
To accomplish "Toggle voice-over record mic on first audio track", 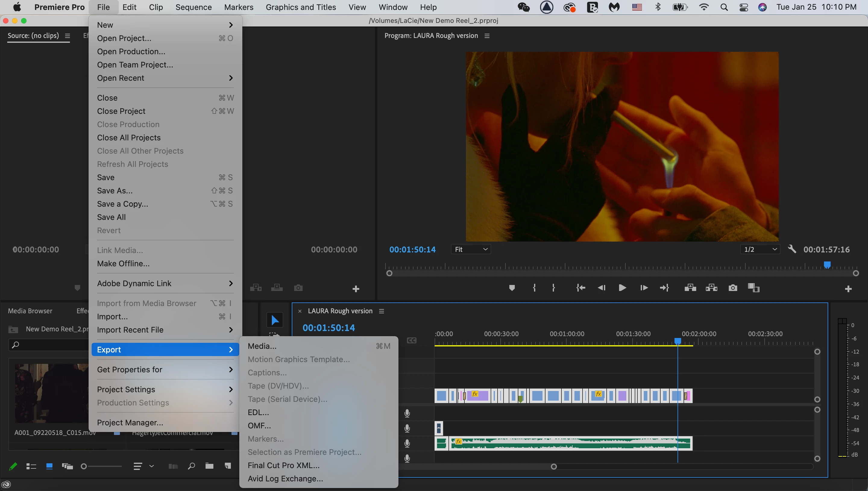I will click(x=407, y=413).
